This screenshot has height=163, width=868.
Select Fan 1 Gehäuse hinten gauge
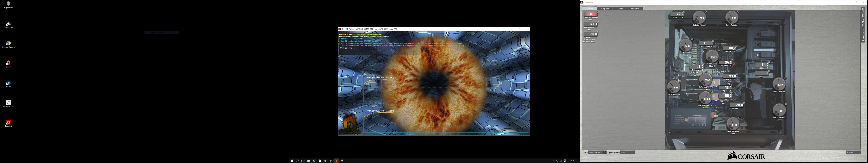click(686, 46)
